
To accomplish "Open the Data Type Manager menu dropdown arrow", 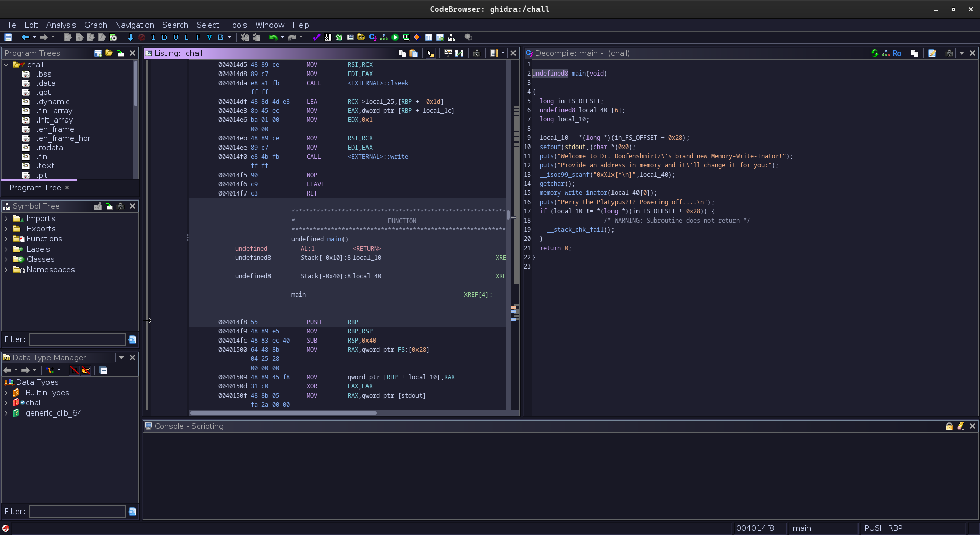I will click(x=121, y=358).
